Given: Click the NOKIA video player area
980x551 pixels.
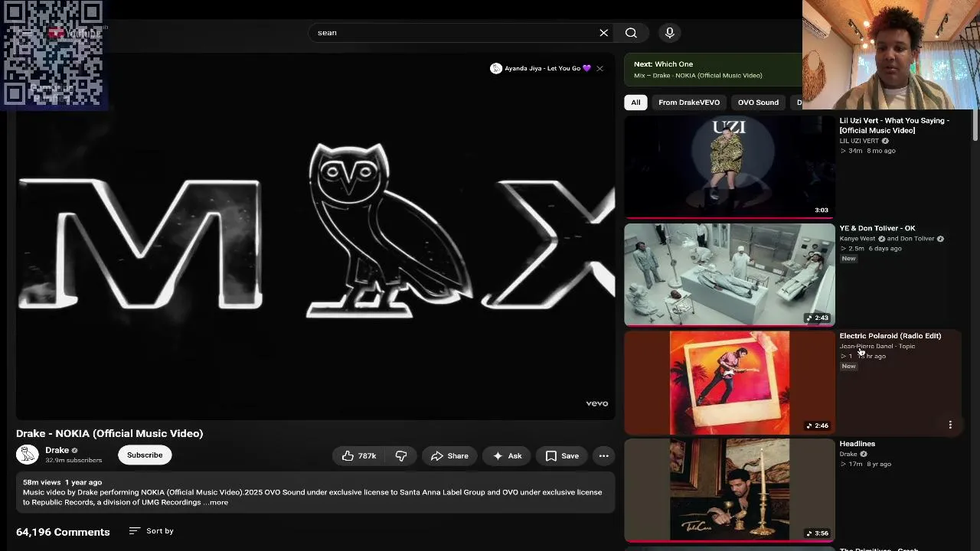Looking at the screenshot, I should coord(315,237).
